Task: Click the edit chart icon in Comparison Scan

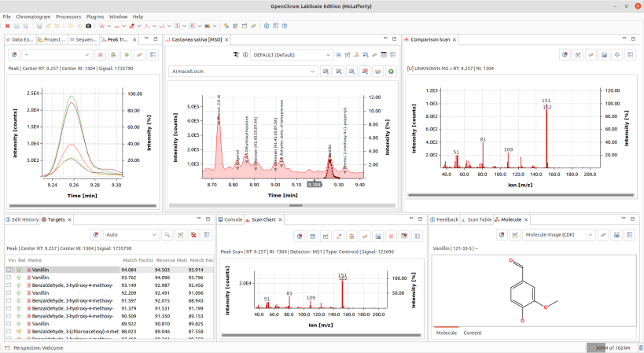Action: pos(578,54)
